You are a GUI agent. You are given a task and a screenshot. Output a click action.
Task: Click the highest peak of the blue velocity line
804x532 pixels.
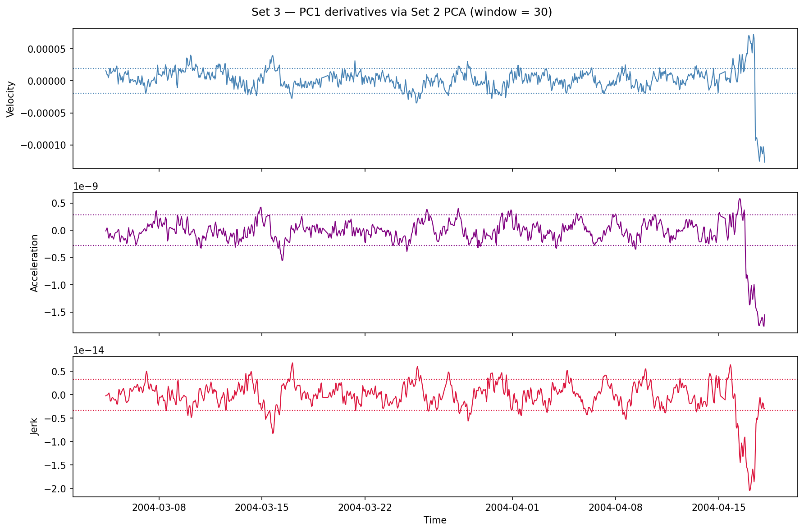(x=753, y=35)
